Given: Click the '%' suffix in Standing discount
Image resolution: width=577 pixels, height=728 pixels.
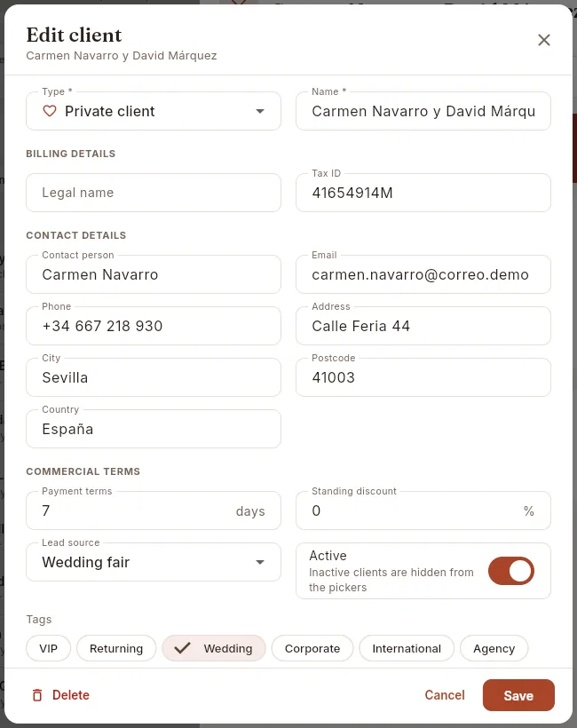Looking at the screenshot, I should coord(529,511).
